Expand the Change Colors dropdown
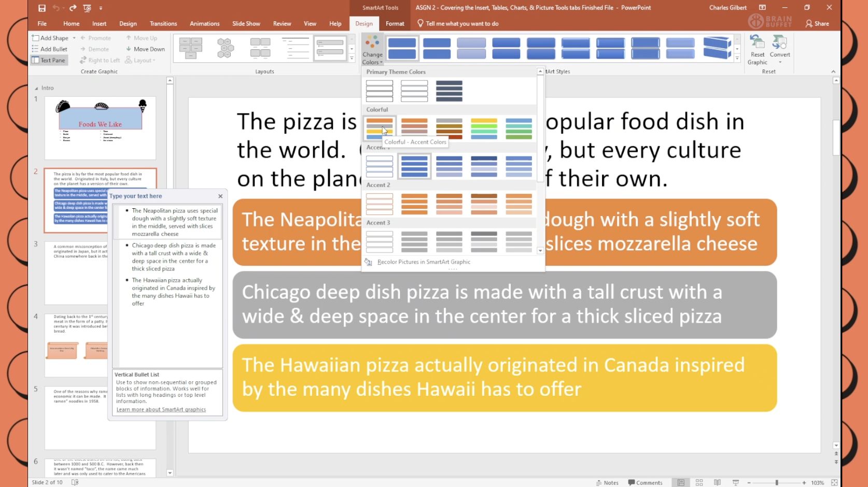868x487 pixels. (x=372, y=50)
